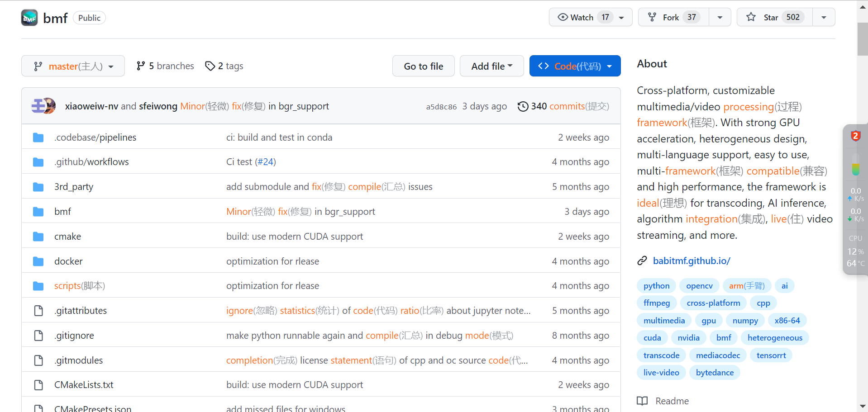The width and height of the screenshot is (868, 412).
Task: Select the mediacodec topic tag
Action: pos(718,355)
